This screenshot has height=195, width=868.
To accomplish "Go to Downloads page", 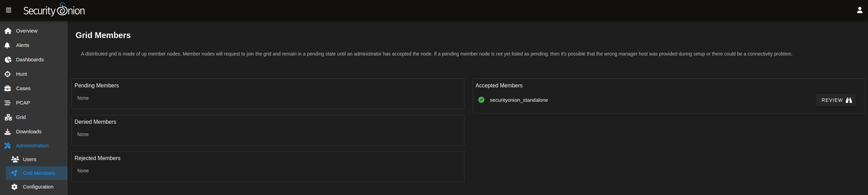I will [x=34, y=132].
